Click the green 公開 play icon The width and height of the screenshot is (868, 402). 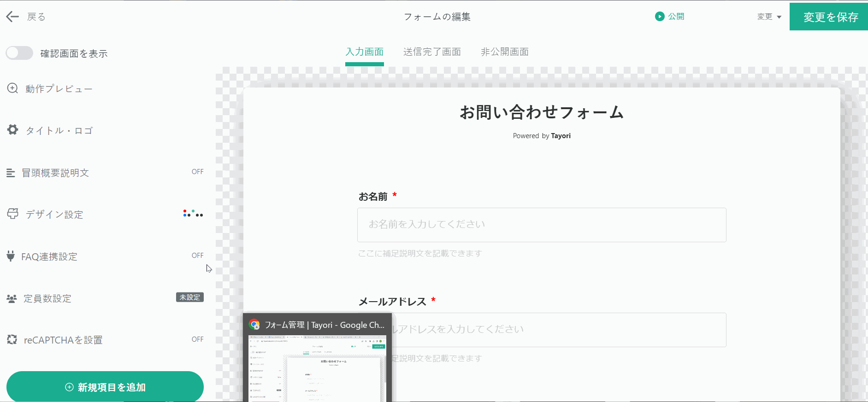(x=660, y=17)
